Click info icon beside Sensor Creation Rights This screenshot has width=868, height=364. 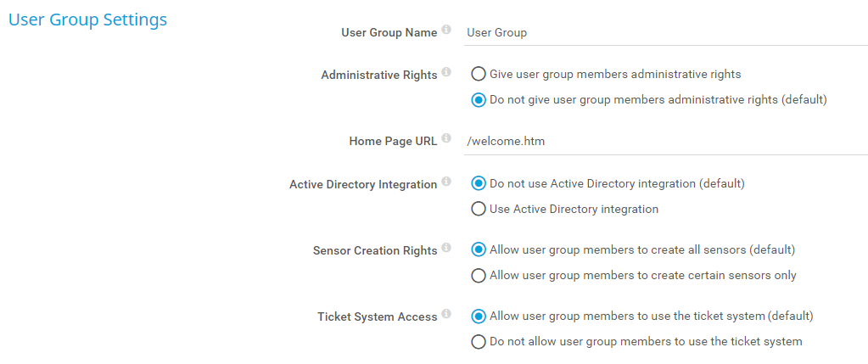pyautogui.click(x=446, y=249)
